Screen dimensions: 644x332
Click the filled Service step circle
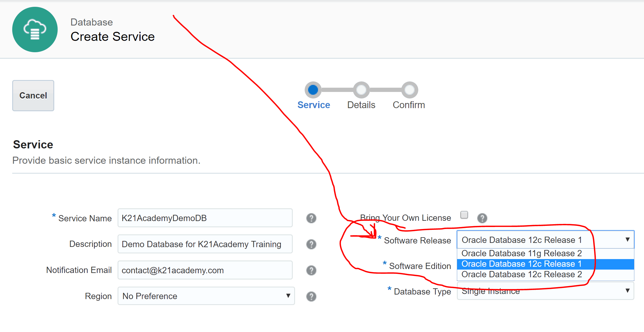point(313,89)
